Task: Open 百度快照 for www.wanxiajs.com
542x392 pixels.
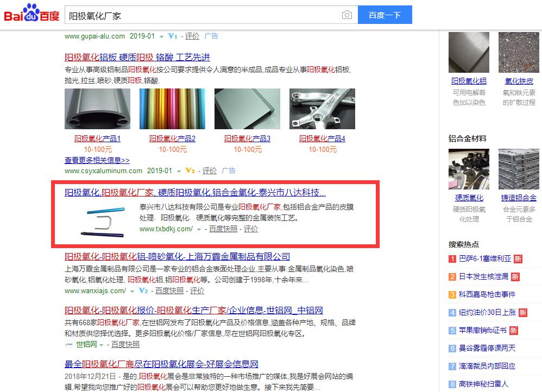Action: [x=169, y=290]
